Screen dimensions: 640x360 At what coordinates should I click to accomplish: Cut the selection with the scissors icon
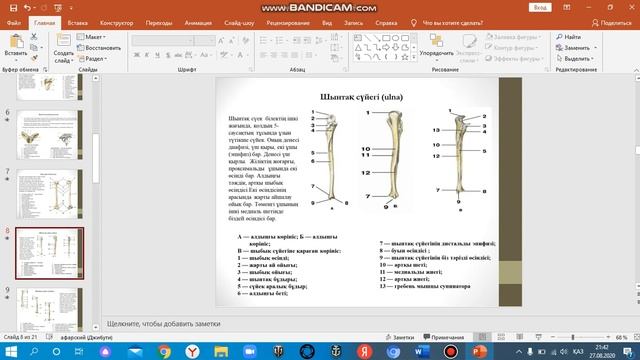click(34, 37)
